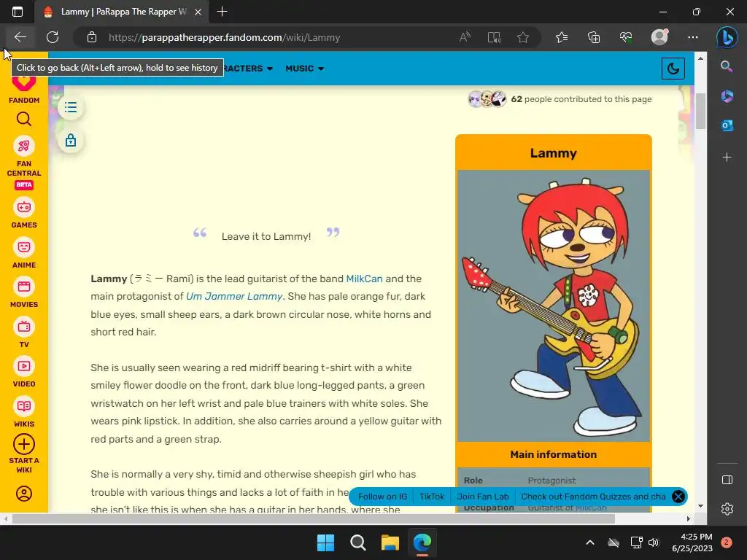Image resolution: width=747 pixels, height=560 pixels.
Task: Toggle dark theme moon button
Action: click(x=673, y=69)
